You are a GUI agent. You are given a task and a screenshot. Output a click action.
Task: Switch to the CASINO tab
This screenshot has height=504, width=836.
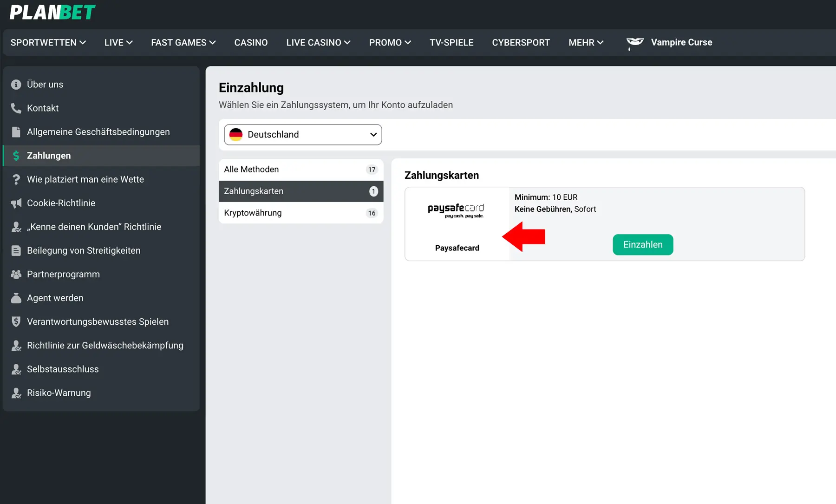[x=251, y=42]
